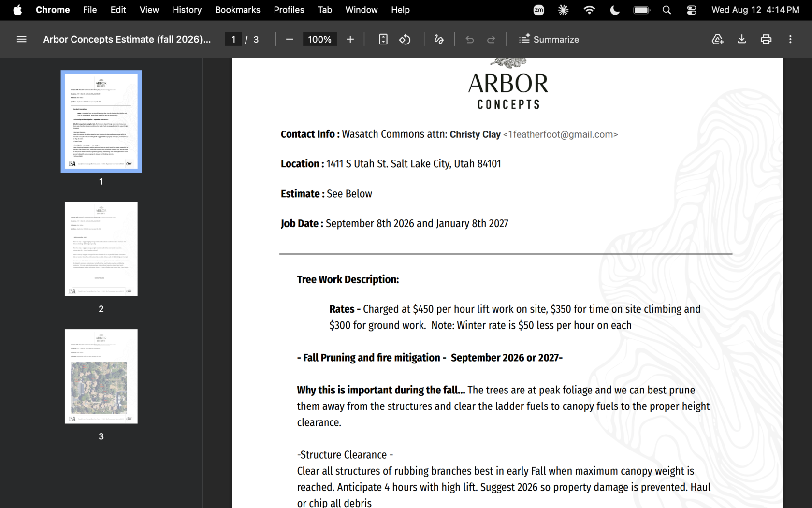Jump to the page 3 thumbnail
The image size is (812, 508).
click(x=101, y=377)
